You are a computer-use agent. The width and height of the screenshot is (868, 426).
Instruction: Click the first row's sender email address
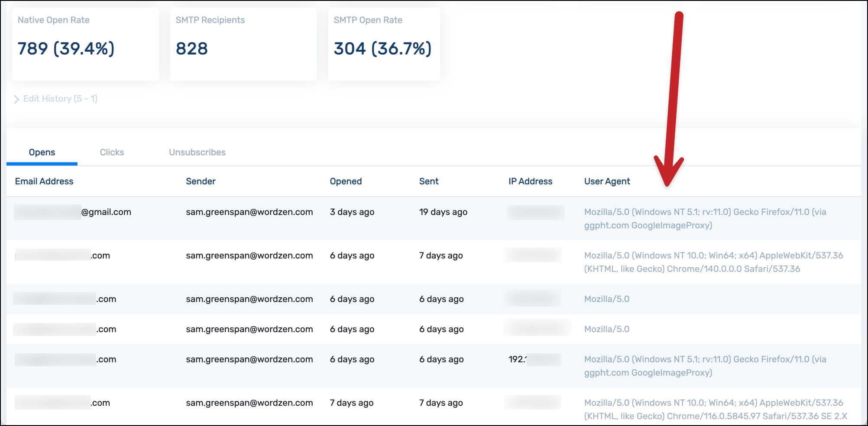pos(249,212)
